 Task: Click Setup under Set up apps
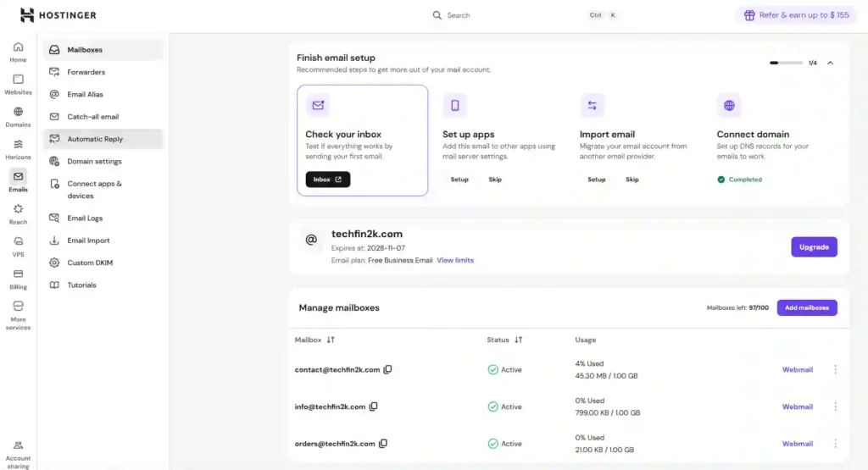pos(459,180)
